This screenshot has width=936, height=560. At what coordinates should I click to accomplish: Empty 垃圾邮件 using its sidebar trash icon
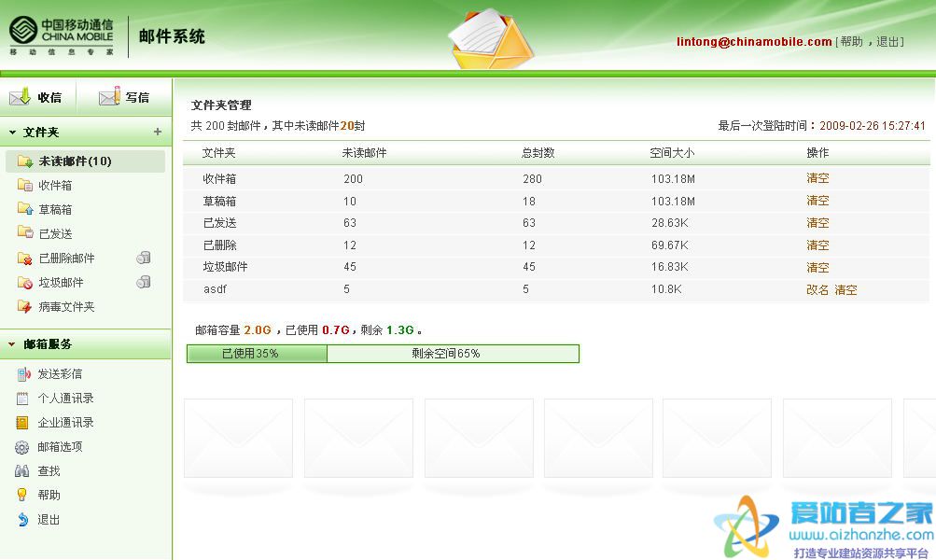tap(144, 283)
